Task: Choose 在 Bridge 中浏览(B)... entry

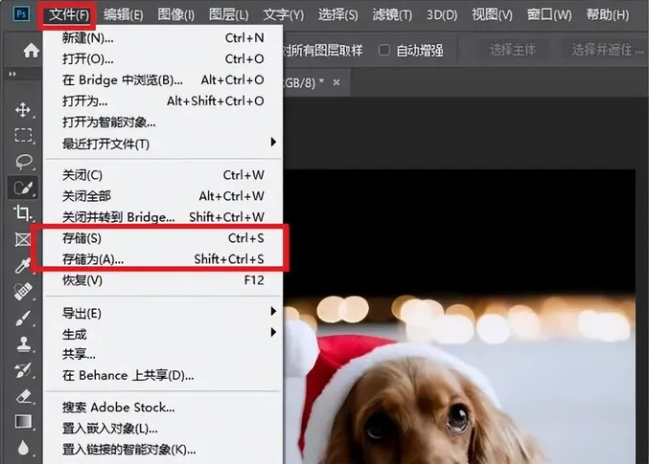Action: tap(163, 80)
